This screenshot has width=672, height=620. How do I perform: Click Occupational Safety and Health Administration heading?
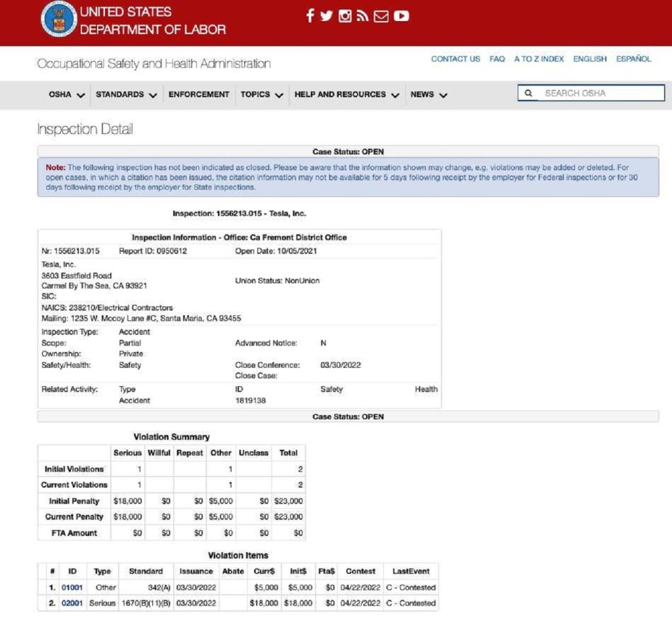click(x=154, y=64)
